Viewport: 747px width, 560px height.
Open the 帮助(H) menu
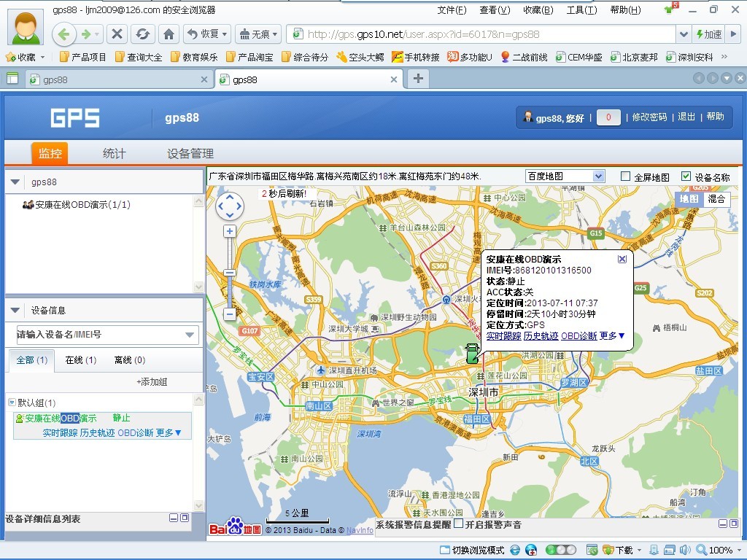(625, 10)
